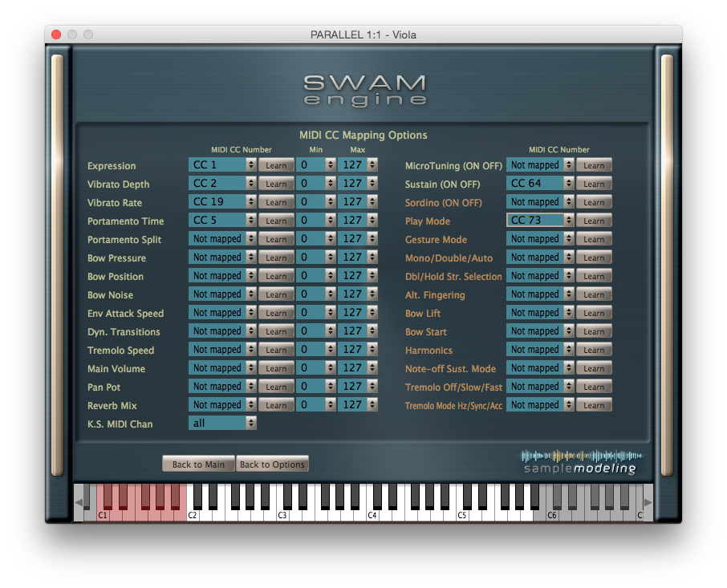
Task: Open the Sustain CC 64 dropdown
Action: click(x=539, y=183)
